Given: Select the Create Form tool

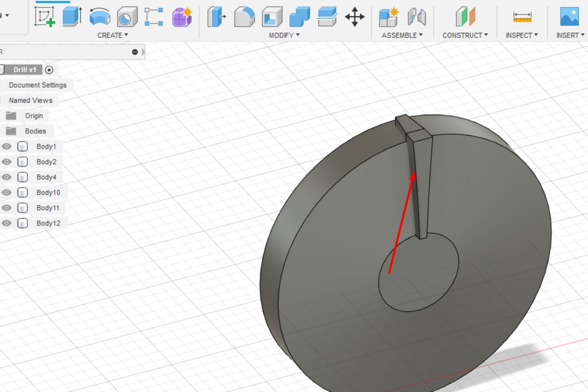Looking at the screenshot, I should click(182, 17).
